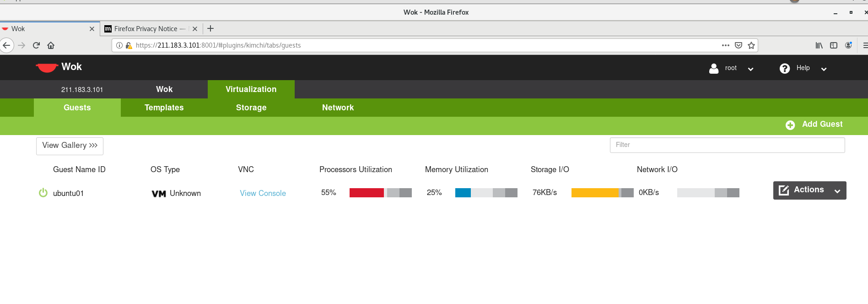Viewport: 868px width, 304px height.
Task: Select the Wok browser tab
Action: pyautogui.click(x=49, y=29)
